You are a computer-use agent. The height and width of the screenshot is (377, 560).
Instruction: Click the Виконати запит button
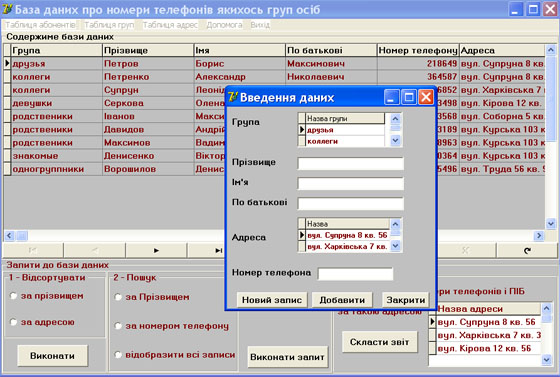click(288, 357)
